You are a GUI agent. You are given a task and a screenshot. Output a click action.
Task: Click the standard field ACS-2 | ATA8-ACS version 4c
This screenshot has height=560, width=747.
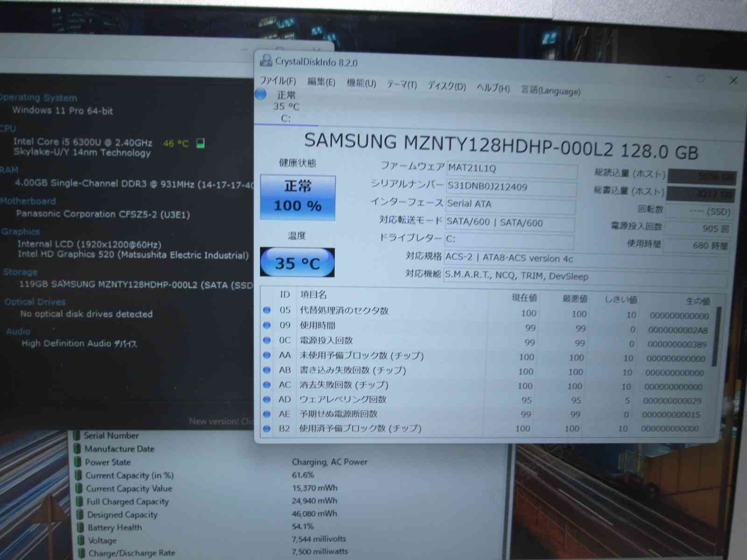(586, 259)
